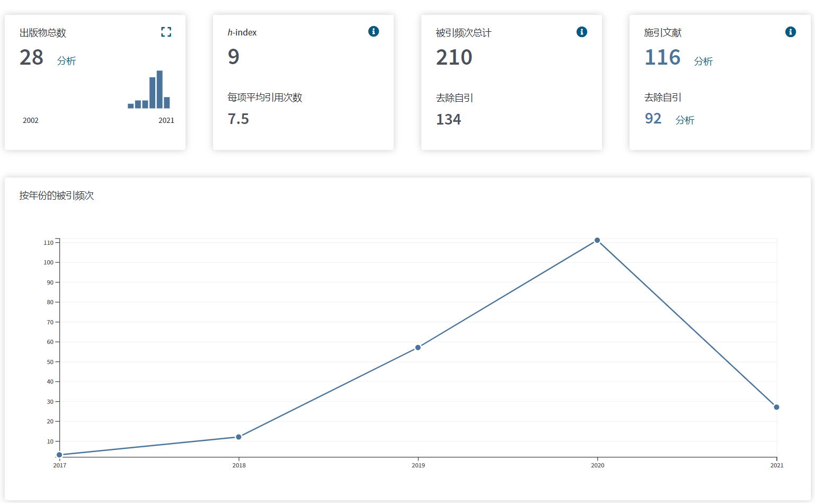Select the 2019 data point on chart
815x504 pixels.
(x=418, y=348)
